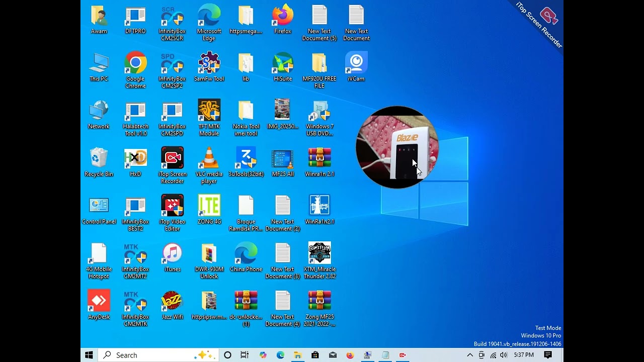Select the DFTPRO desktop shortcut
The height and width of the screenshot is (362, 644).
(x=135, y=20)
